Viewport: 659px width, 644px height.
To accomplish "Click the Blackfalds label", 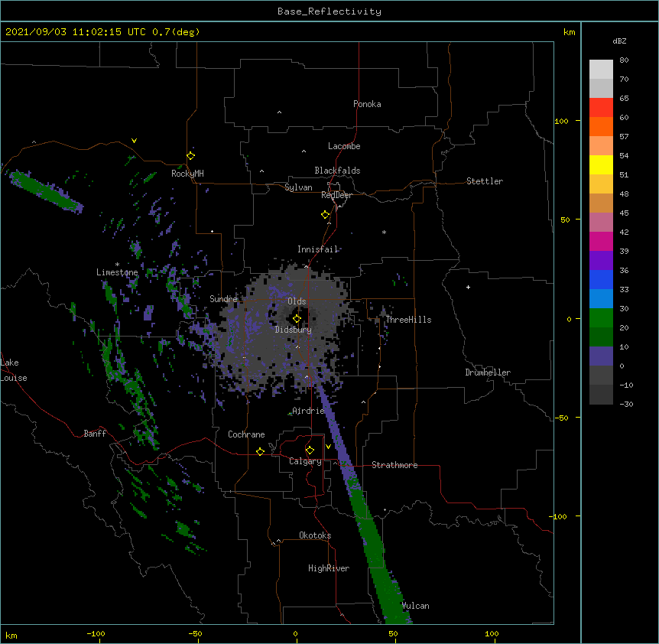I will (x=337, y=171).
